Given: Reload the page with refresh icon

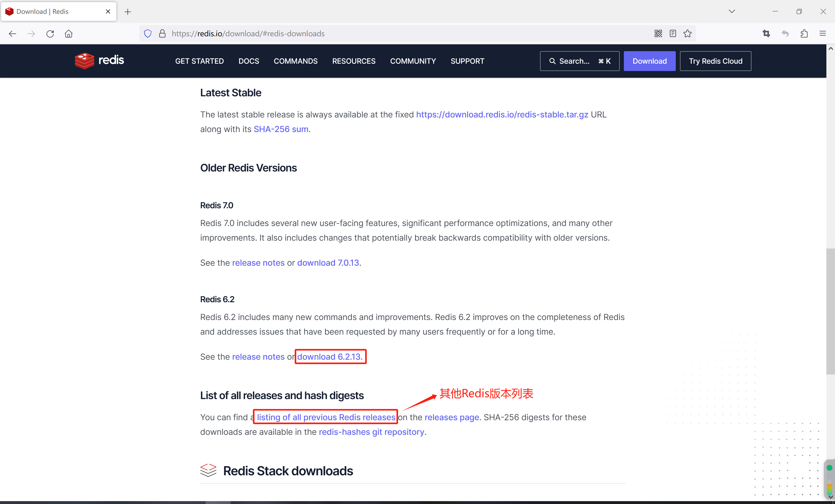Looking at the screenshot, I should [50, 34].
